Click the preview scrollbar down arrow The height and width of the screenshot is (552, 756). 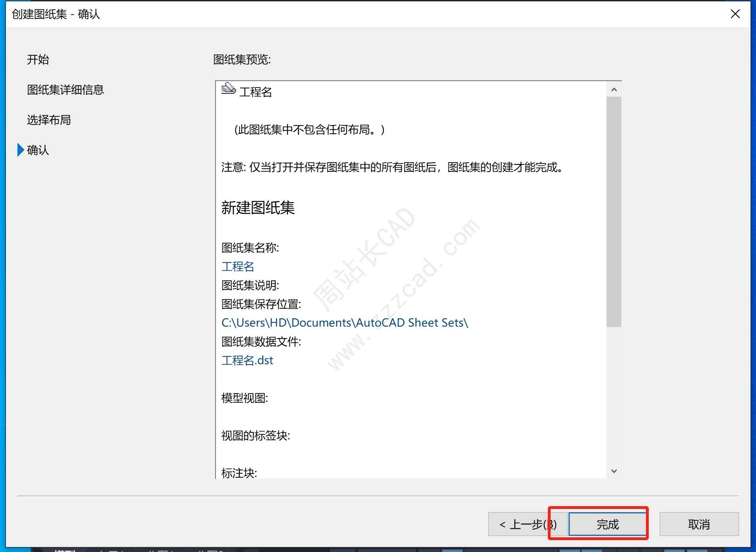click(x=614, y=471)
